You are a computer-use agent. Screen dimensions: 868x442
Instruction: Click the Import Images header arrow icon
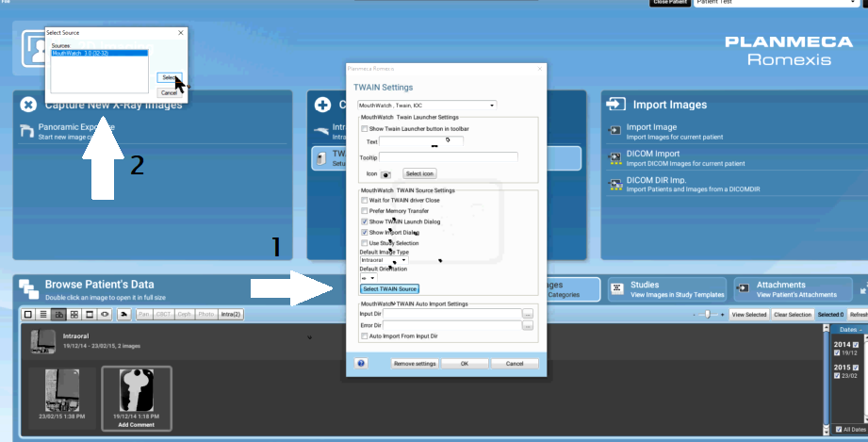click(615, 104)
